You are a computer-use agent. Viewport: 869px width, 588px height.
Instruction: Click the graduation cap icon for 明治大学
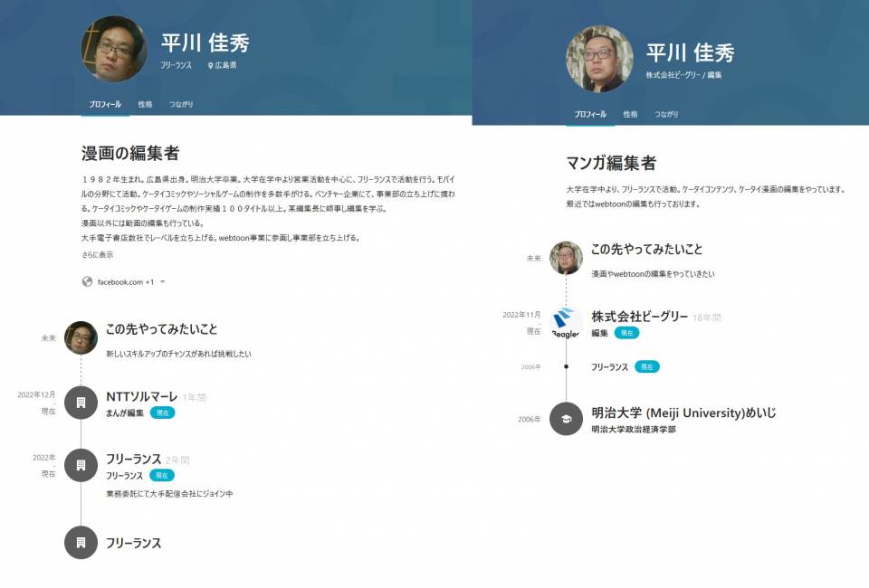click(567, 419)
